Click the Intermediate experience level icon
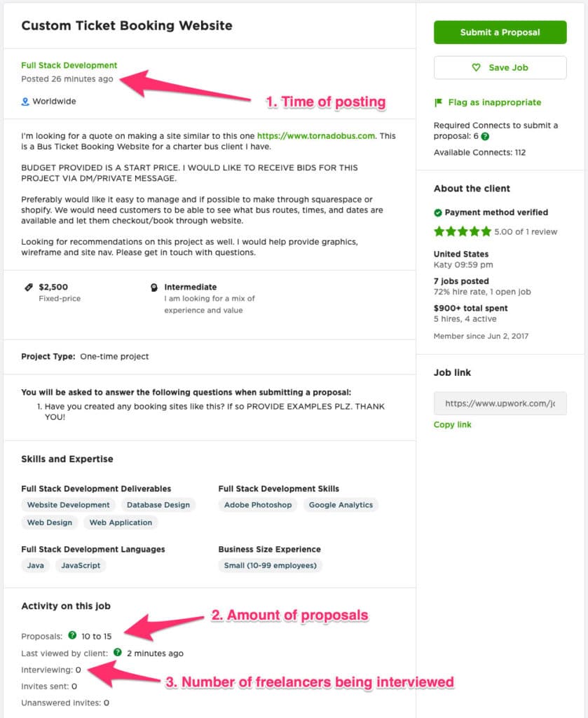The image size is (588, 718). tap(153, 287)
